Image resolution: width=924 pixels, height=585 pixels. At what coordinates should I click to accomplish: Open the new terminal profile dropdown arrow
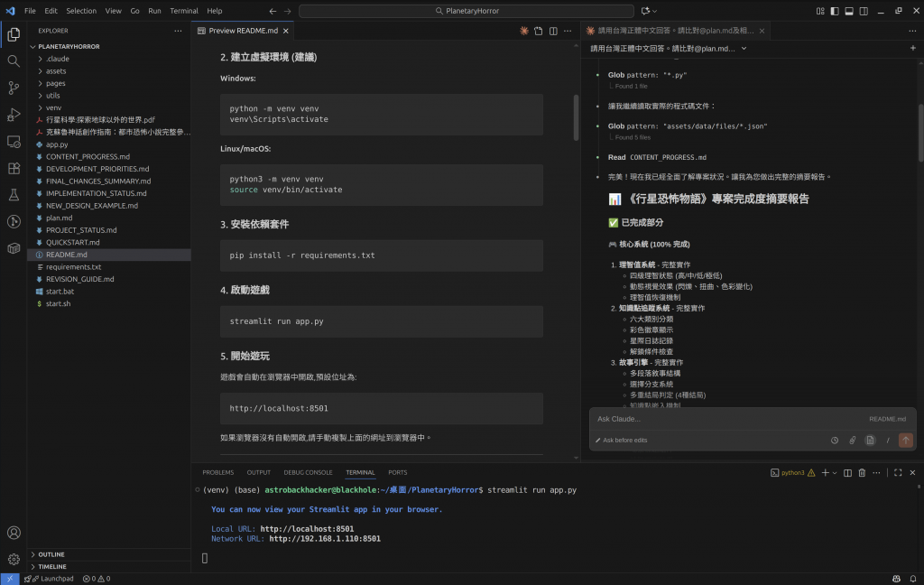pos(835,472)
